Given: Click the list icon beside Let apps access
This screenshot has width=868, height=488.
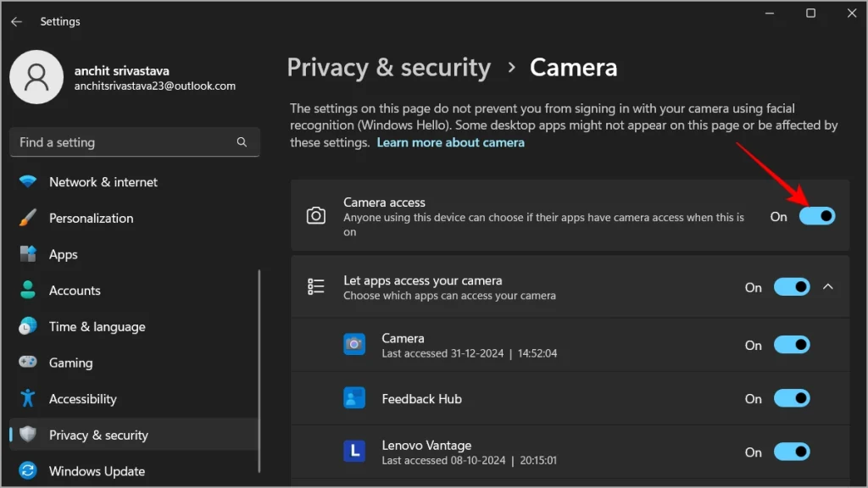Looking at the screenshot, I should (x=316, y=286).
